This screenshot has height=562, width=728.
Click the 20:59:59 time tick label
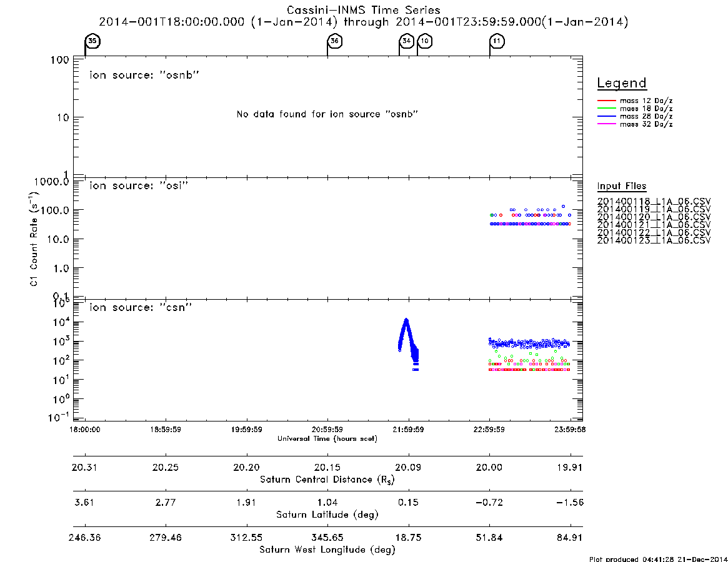pos(327,430)
